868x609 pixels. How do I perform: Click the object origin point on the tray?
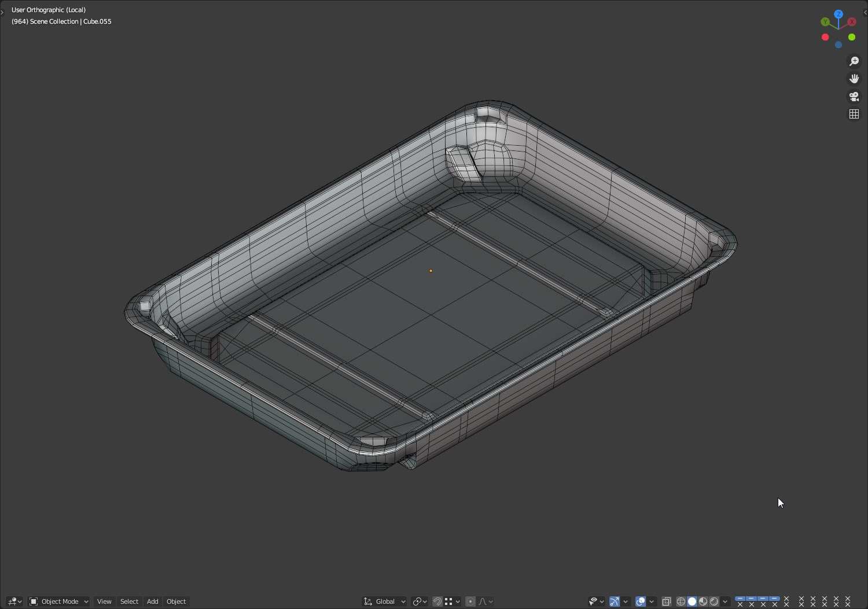point(431,271)
